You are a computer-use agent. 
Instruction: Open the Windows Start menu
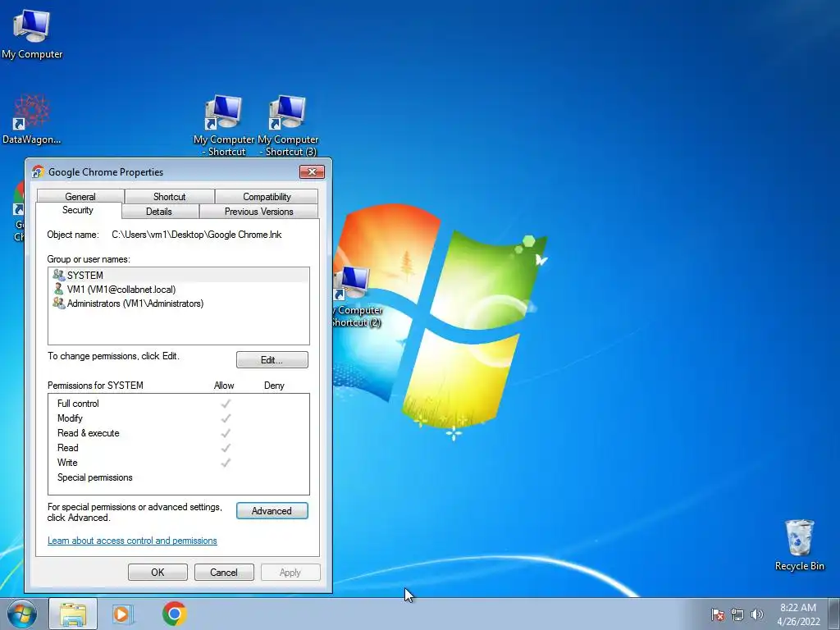point(22,614)
